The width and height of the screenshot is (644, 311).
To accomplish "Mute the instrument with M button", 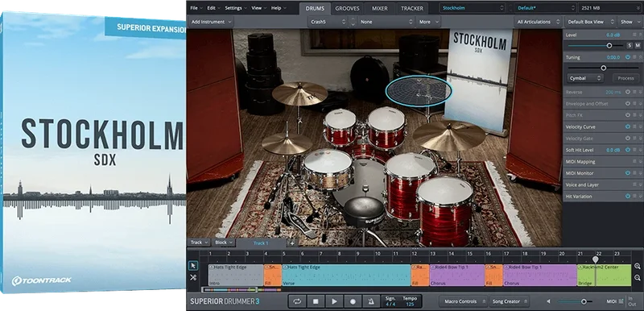I will click(x=638, y=46).
